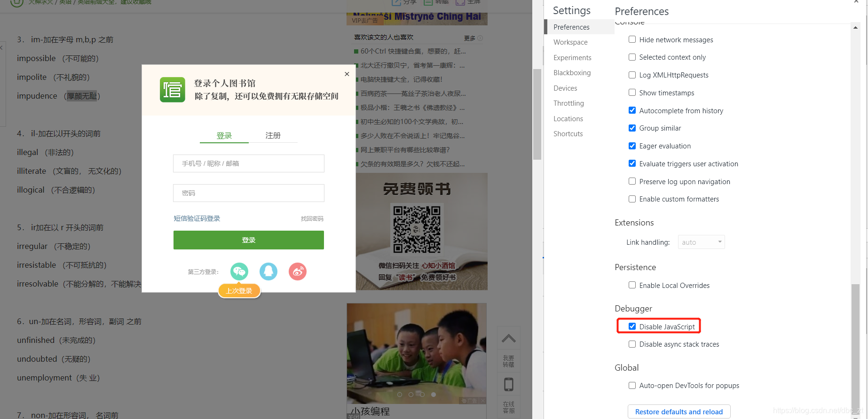This screenshot has width=868, height=419.
Task: Close the login dialog with the X
Action: coord(347,74)
